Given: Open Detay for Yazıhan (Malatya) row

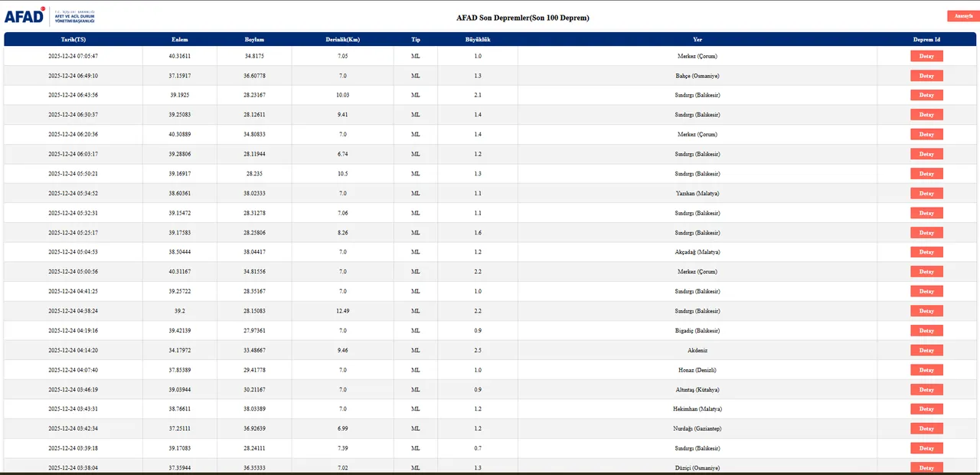Looking at the screenshot, I should pos(926,193).
